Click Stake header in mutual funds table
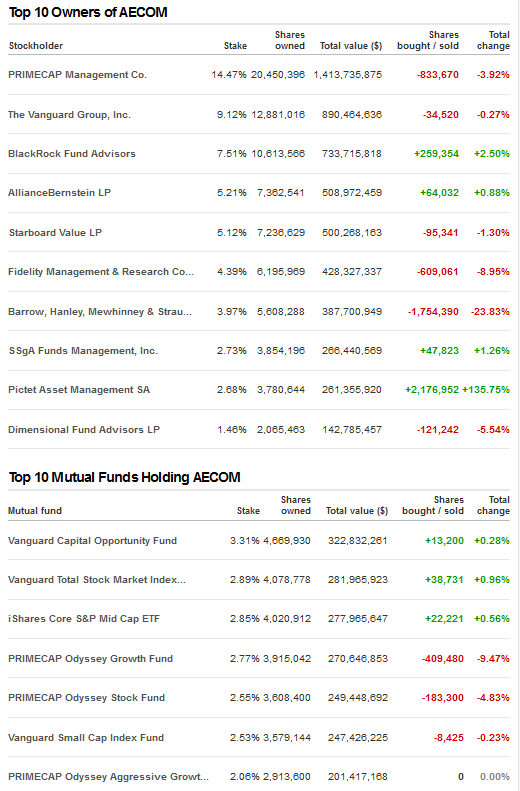 (249, 511)
